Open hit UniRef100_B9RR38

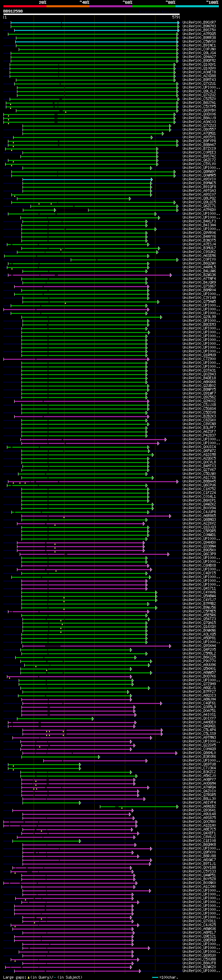(199, 38)
